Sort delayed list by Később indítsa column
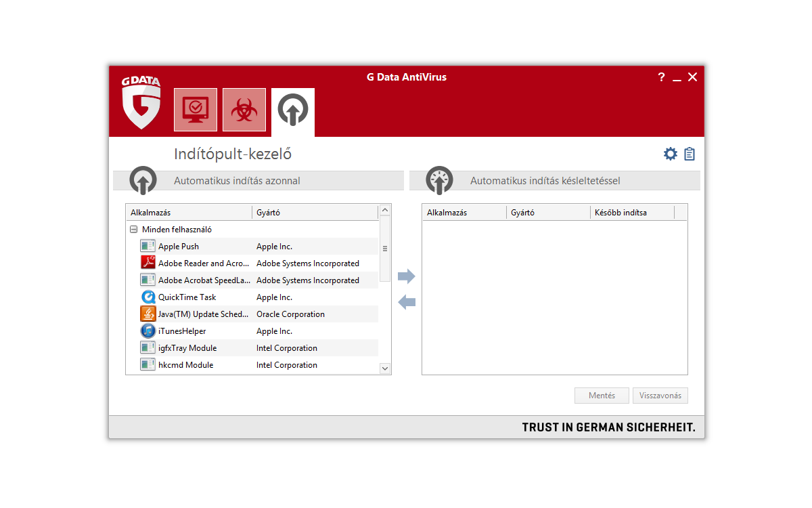The height and width of the screenshot is (508, 812). [x=632, y=213]
